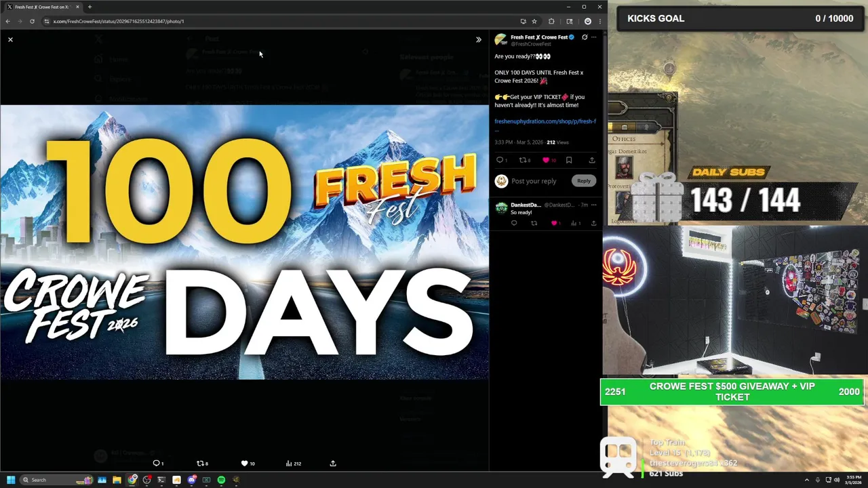Open the browser side panel icon
The width and height of the screenshot is (868, 488).
570,21
